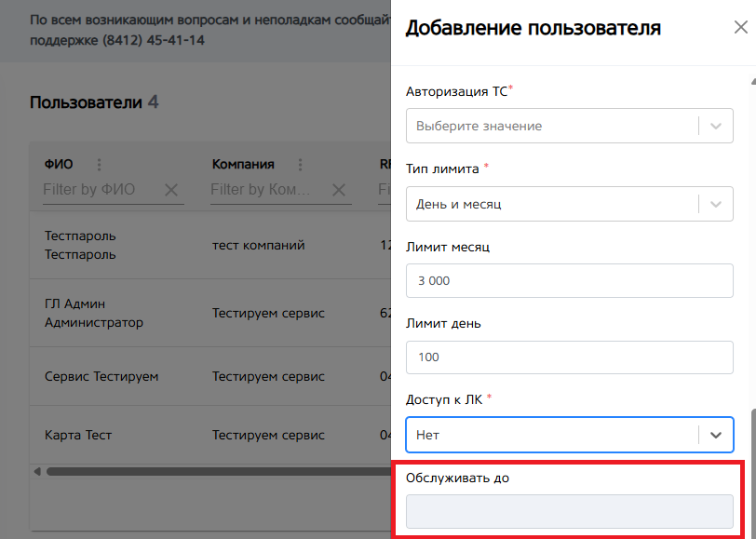756x539 pixels.
Task: Click Тестируем сервис in Сервис Тестируем row
Action: [268, 376]
